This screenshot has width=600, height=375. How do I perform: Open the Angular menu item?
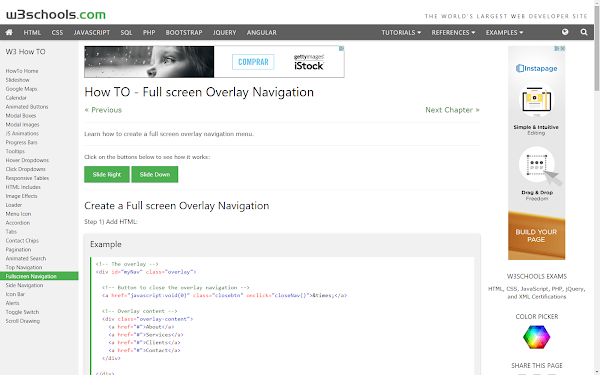pos(261,33)
